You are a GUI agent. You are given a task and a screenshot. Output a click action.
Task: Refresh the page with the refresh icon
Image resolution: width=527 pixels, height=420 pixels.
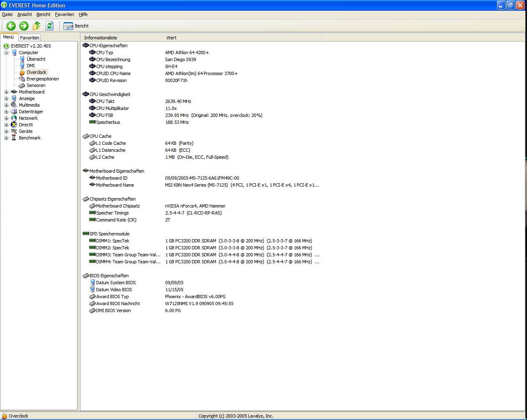click(50, 26)
